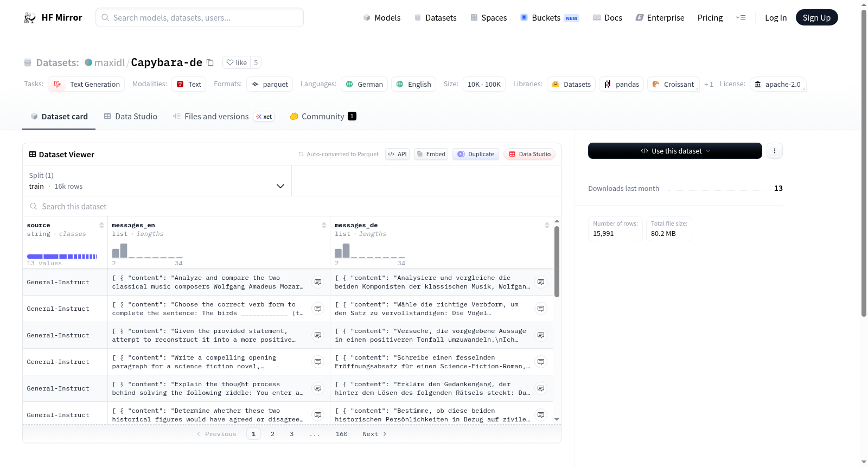Click the source column class distribution bar
Viewport: 868px width, 467px height.
point(62,256)
